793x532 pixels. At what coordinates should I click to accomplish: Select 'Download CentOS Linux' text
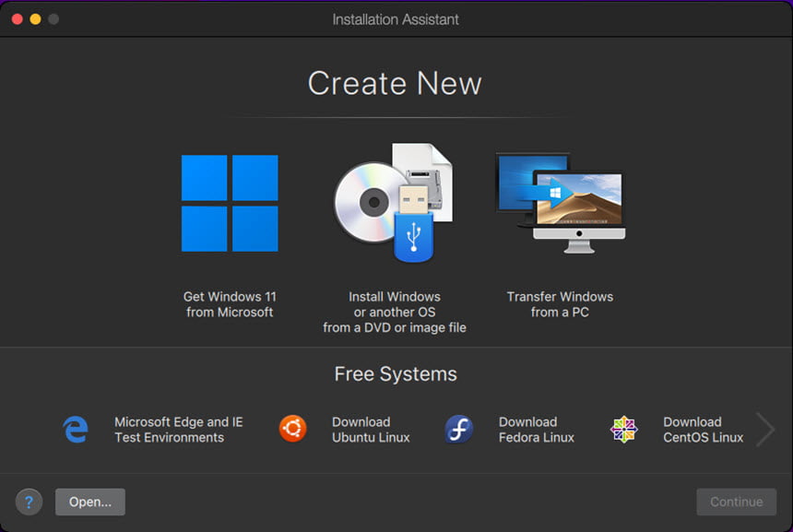click(x=703, y=430)
